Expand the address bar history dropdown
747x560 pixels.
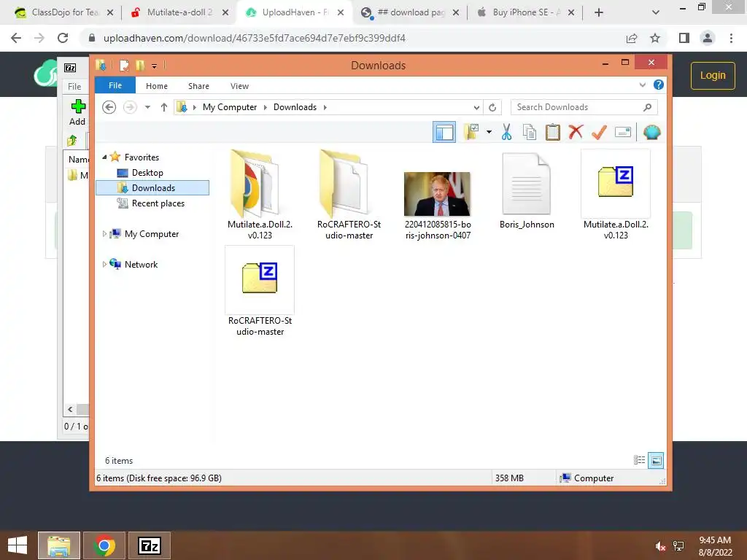click(x=476, y=107)
